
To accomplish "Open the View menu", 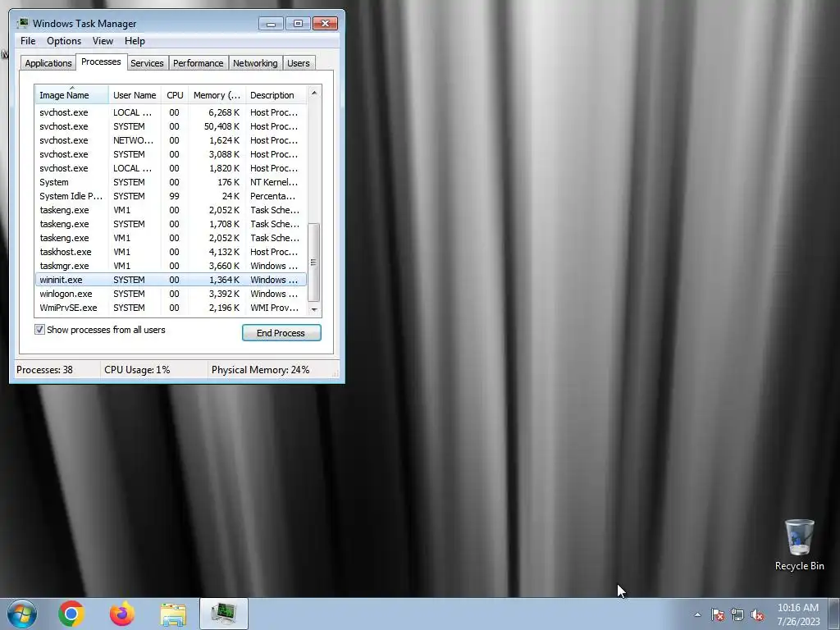I will pos(103,41).
